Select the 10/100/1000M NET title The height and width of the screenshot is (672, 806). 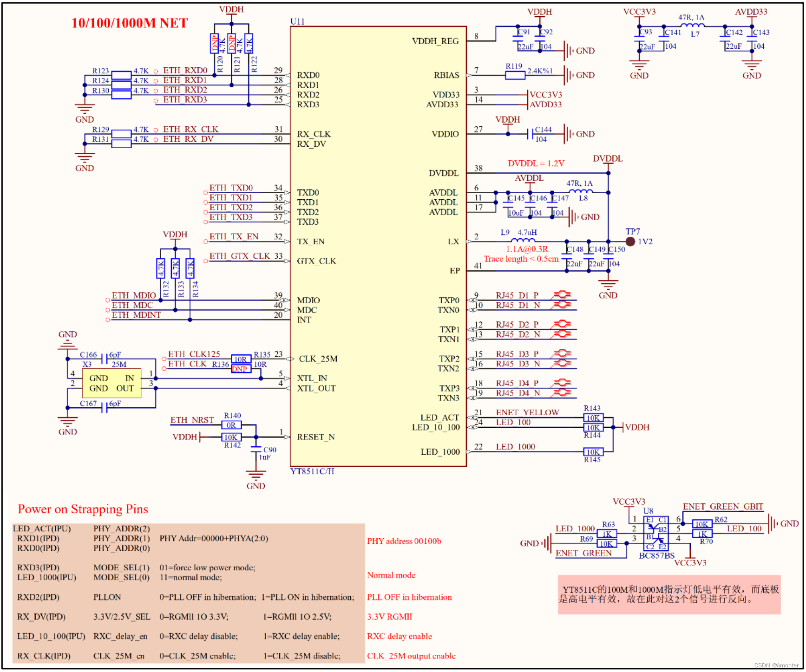[x=130, y=23]
